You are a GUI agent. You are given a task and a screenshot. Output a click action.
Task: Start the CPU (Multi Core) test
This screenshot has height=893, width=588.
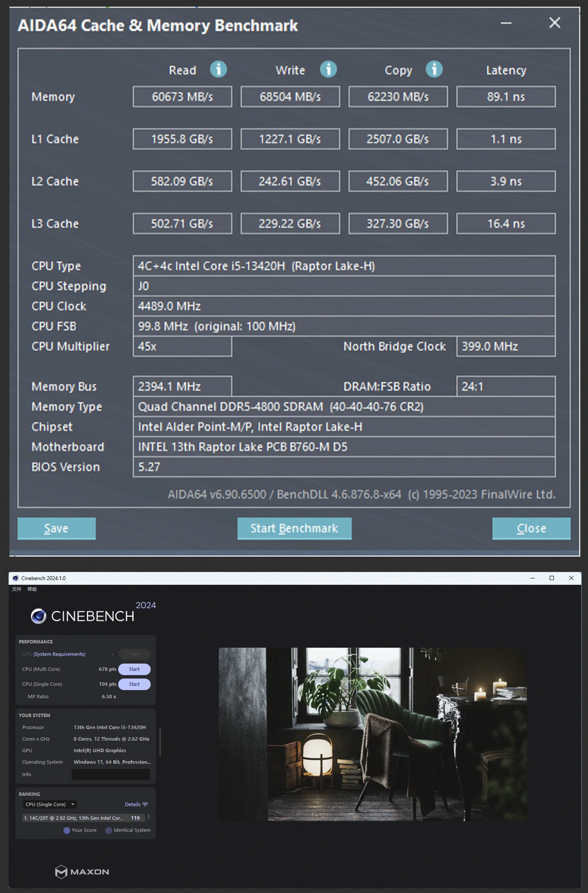coord(134,669)
